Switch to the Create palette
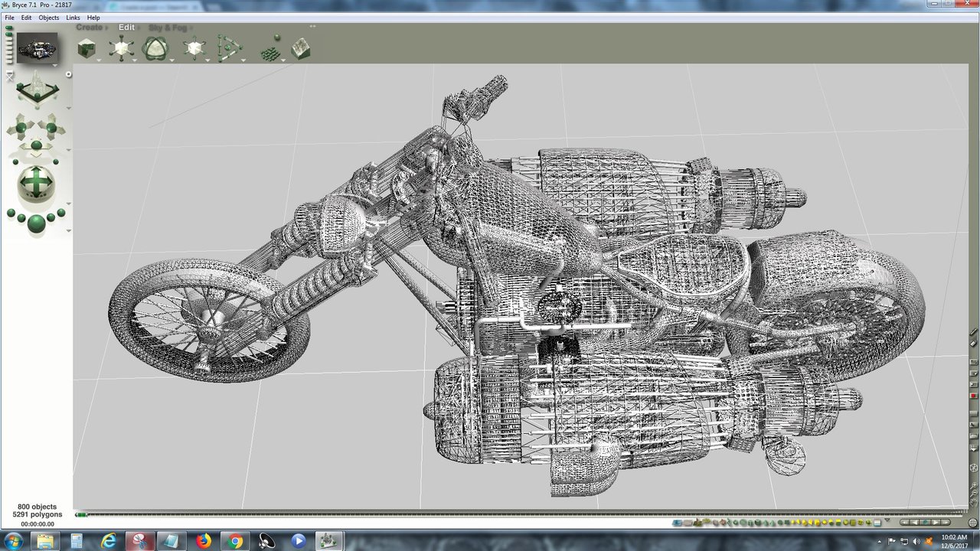 click(90, 28)
